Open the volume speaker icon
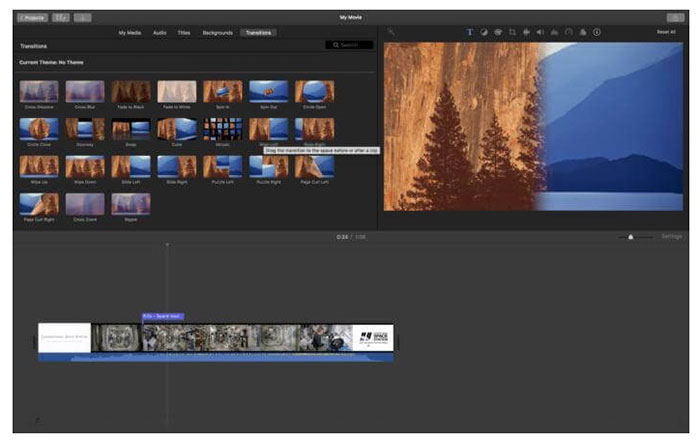Image resolution: width=700 pixels, height=441 pixels. [540, 32]
